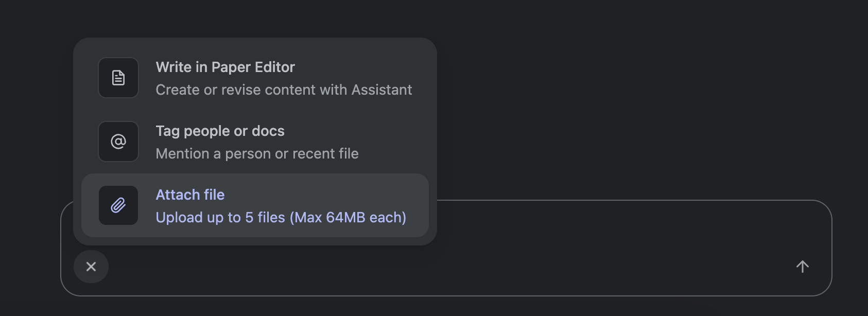This screenshot has height=316, width=868.
Task: Submit message using the arrow button
Action: click(803, 267)
